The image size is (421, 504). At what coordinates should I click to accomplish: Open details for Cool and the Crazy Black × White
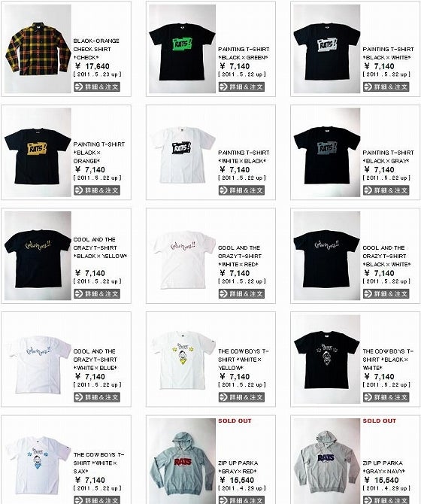click(386, 294)
